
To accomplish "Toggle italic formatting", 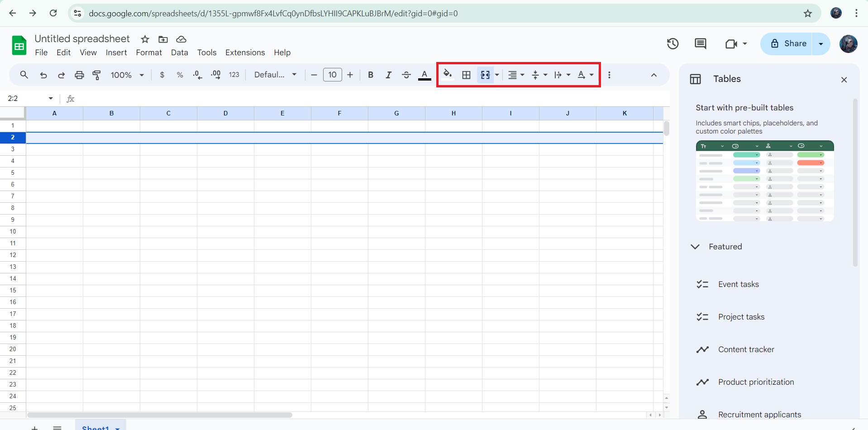I will coord(388,75).
